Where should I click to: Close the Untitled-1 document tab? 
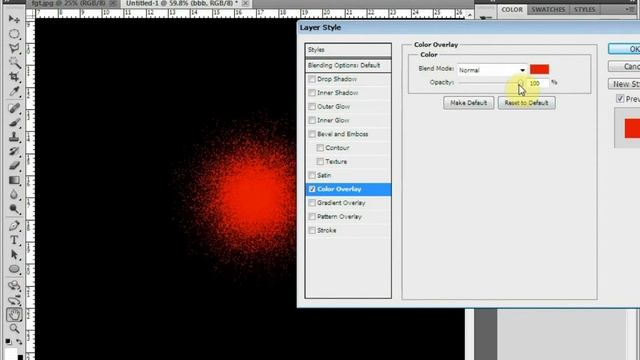tap(245, 3)
